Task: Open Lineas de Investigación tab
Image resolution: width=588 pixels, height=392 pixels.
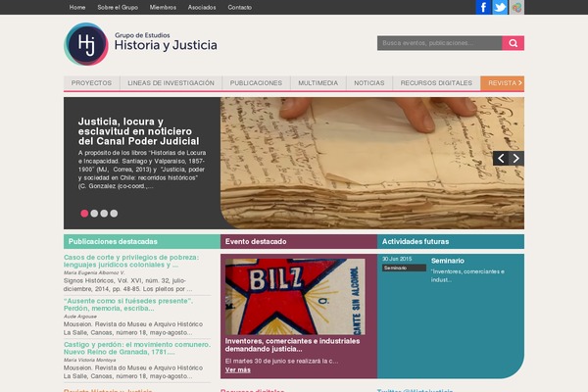Action: click(171, 83)
